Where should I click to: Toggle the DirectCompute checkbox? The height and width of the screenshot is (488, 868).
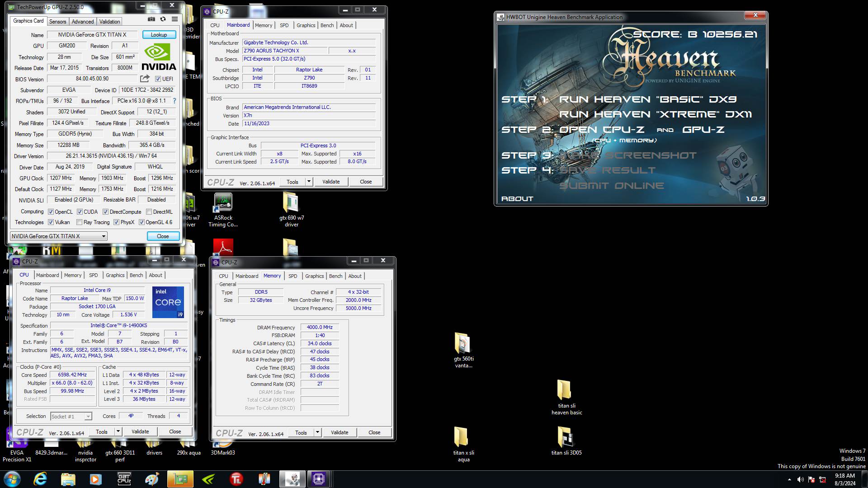click(105, 212)
